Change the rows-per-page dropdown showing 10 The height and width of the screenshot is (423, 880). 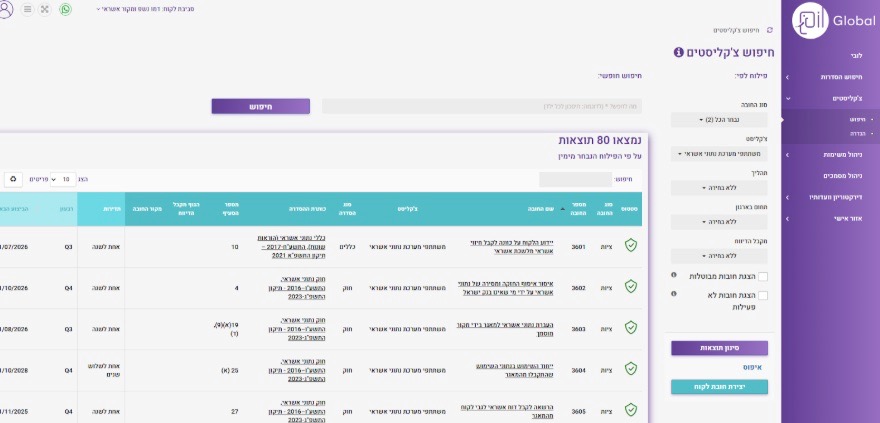65,179
